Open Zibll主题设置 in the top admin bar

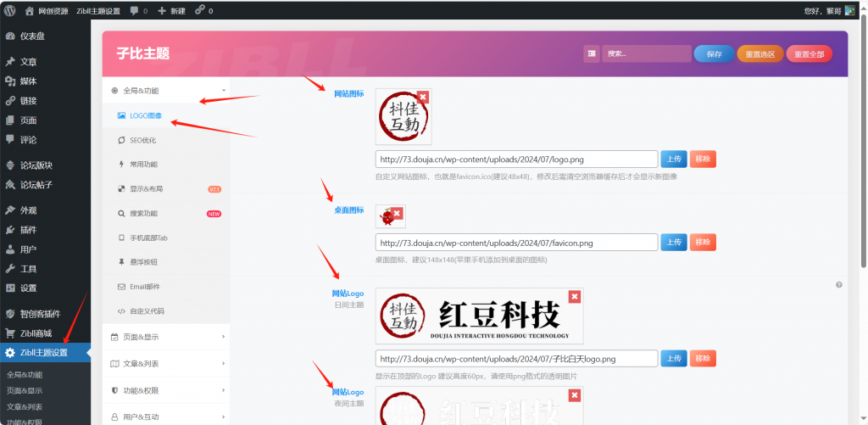(x=98, y=10)
